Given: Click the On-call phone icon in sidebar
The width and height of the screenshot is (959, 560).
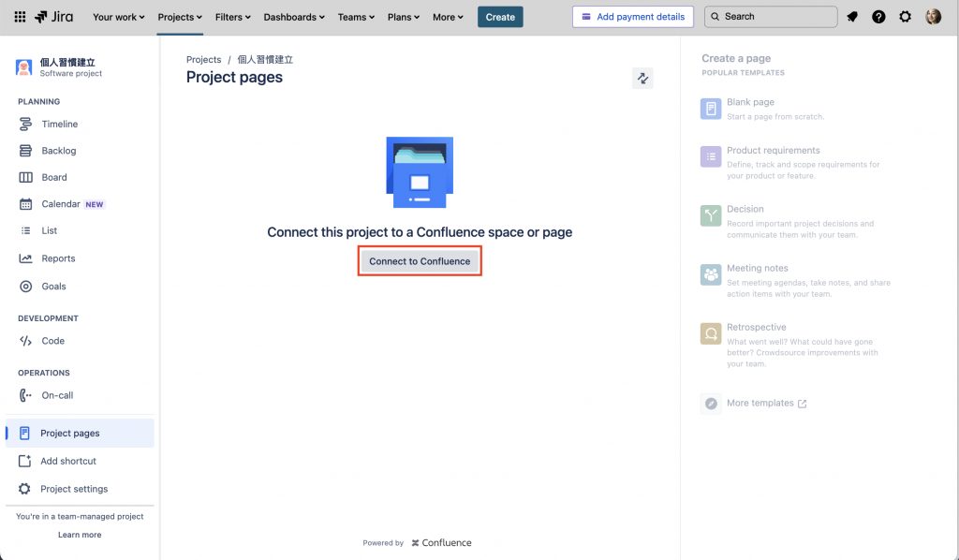Looking at the screenshot, I should [x=25, y=395].
